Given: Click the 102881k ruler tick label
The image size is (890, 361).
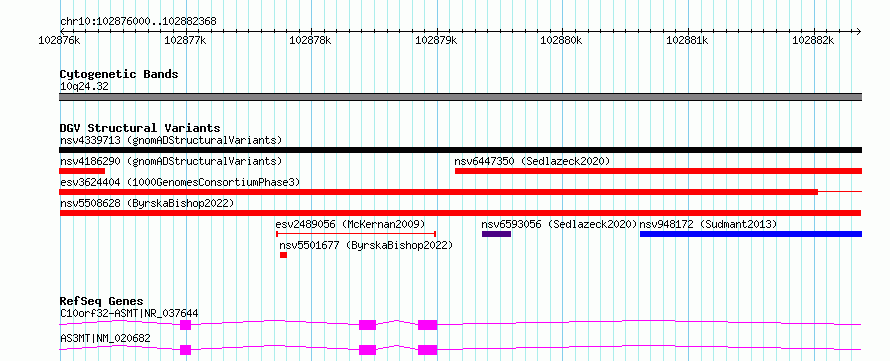Looking at the screenshot, I should 687,41.
